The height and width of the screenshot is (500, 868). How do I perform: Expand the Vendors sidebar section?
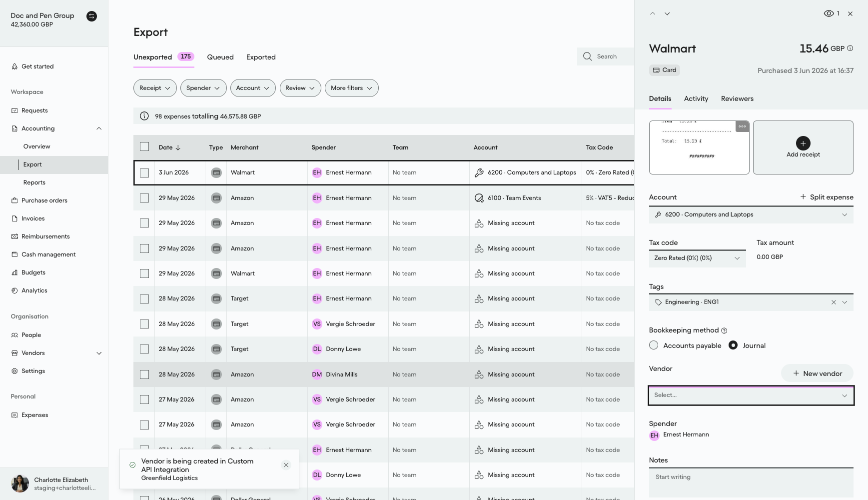pos(99,353)
